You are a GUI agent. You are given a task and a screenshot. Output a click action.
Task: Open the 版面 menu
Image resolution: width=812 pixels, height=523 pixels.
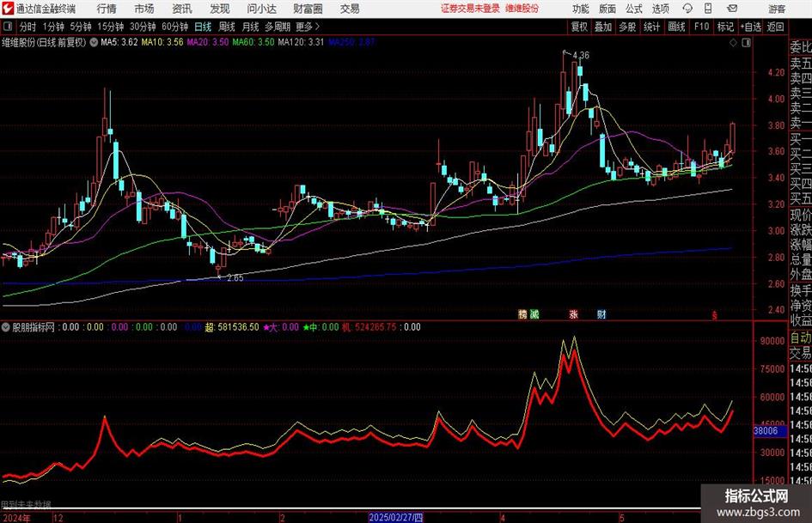[x=607, y=9]
